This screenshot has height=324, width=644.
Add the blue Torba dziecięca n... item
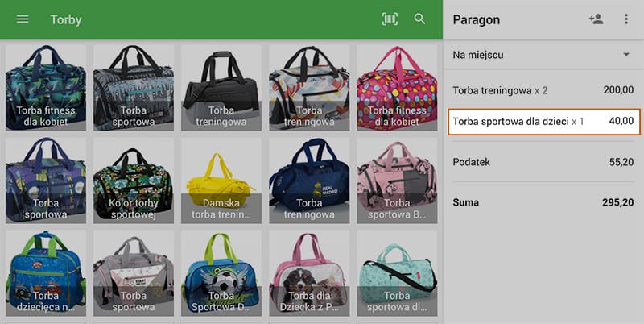(x=46, y=273)
